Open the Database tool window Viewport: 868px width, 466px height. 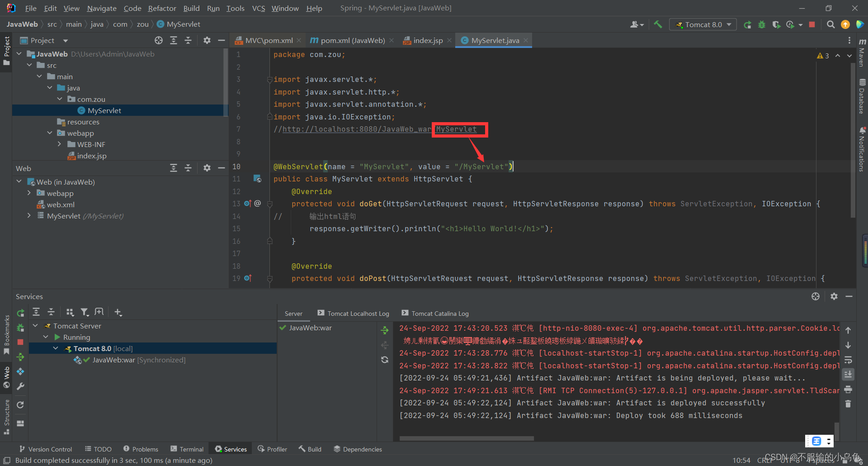(x=862, y=96)
